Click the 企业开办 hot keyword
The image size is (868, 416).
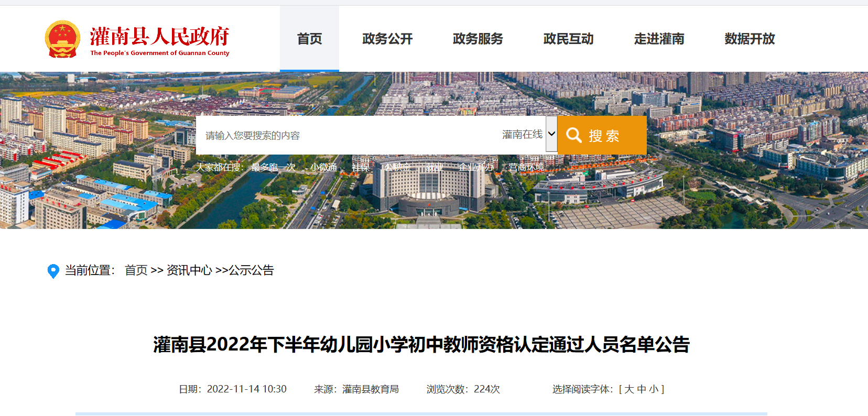(476, 167)
